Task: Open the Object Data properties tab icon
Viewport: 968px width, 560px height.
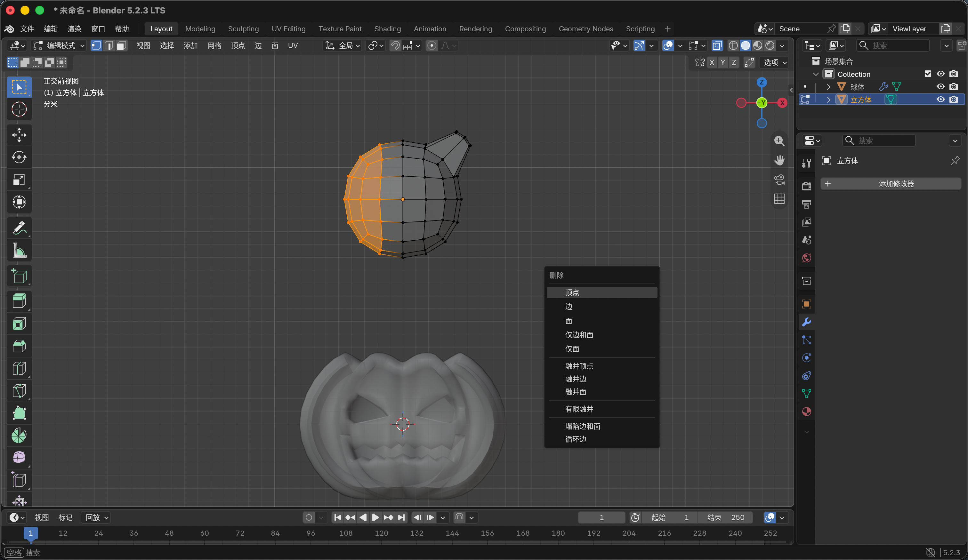Action: coord(807,394)
